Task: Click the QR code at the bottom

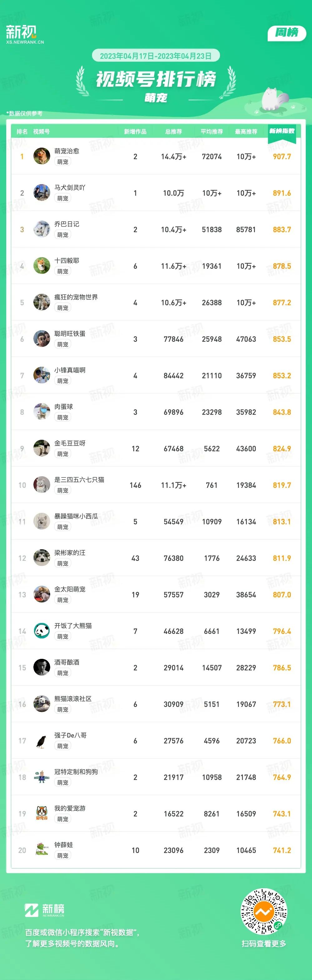Action: [264, 912]
